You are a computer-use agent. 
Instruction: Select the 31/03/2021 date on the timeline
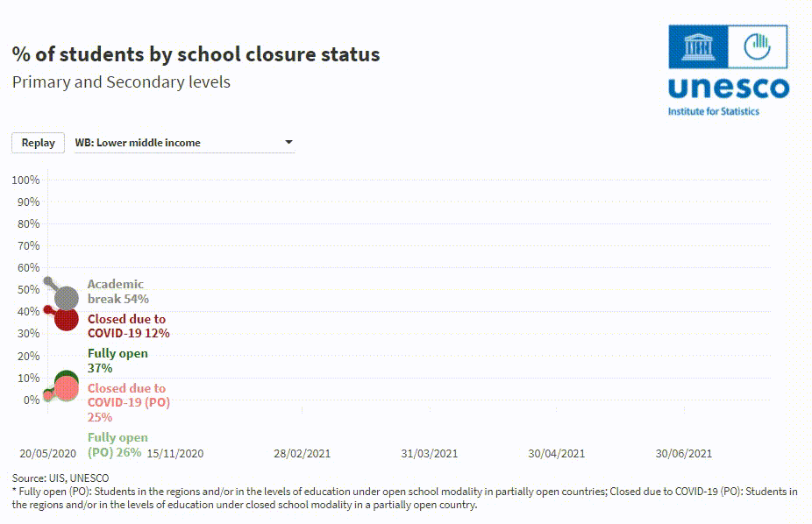tap(430, 454)
